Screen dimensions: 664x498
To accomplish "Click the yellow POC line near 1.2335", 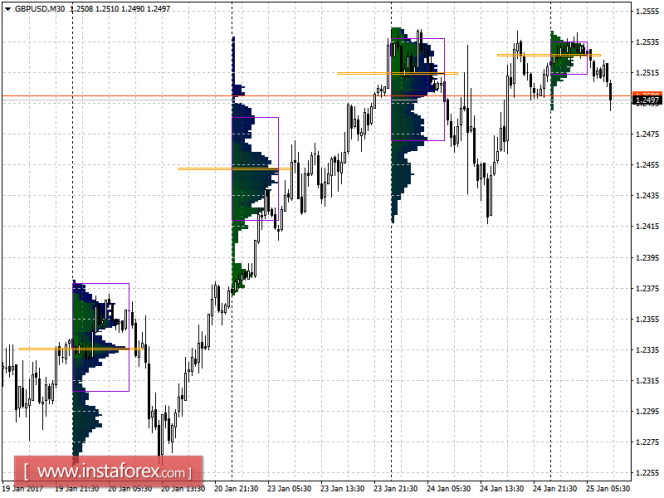I will [x=81, y=349].
